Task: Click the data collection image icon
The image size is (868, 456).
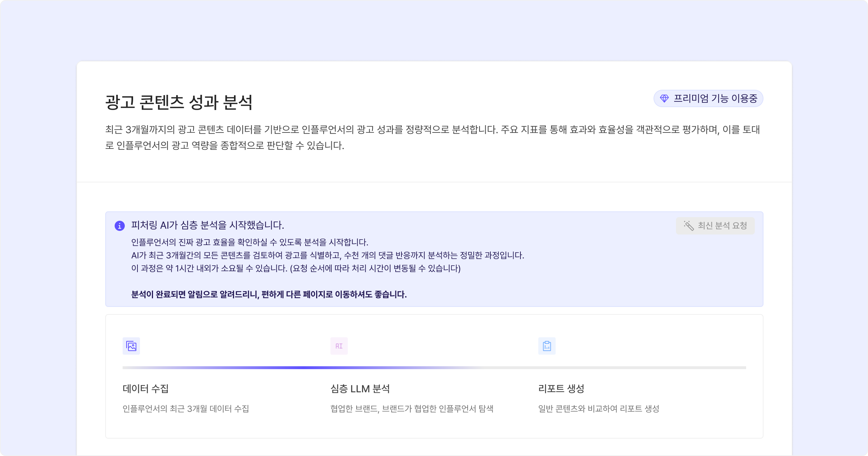Action: point(131,346)
